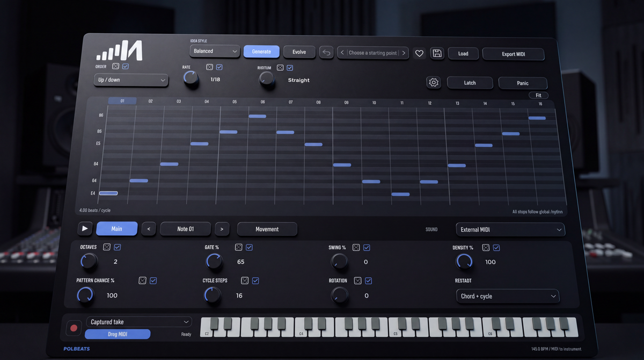Screen dimensions: 644x360
Task: Randomize Rotation with its dice icon
Action: 358,280
